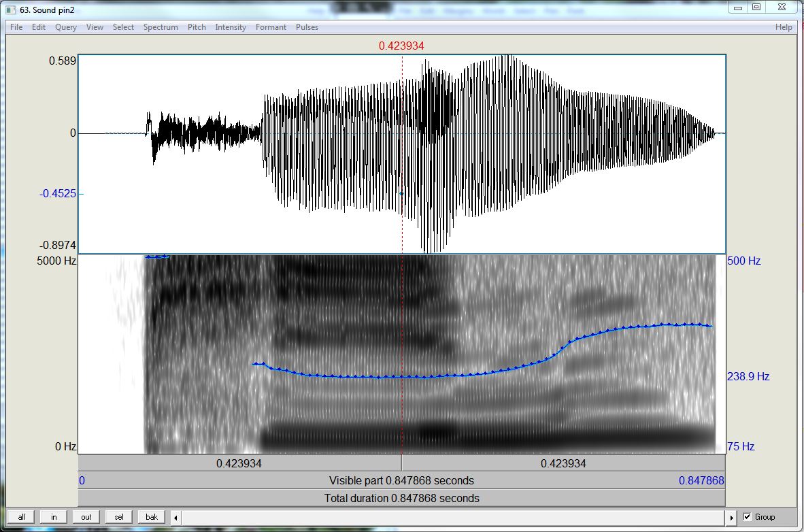The height and width of the screenshot is (532, 804).
Task: Open the Edit menu
Action: coord(39,27)
